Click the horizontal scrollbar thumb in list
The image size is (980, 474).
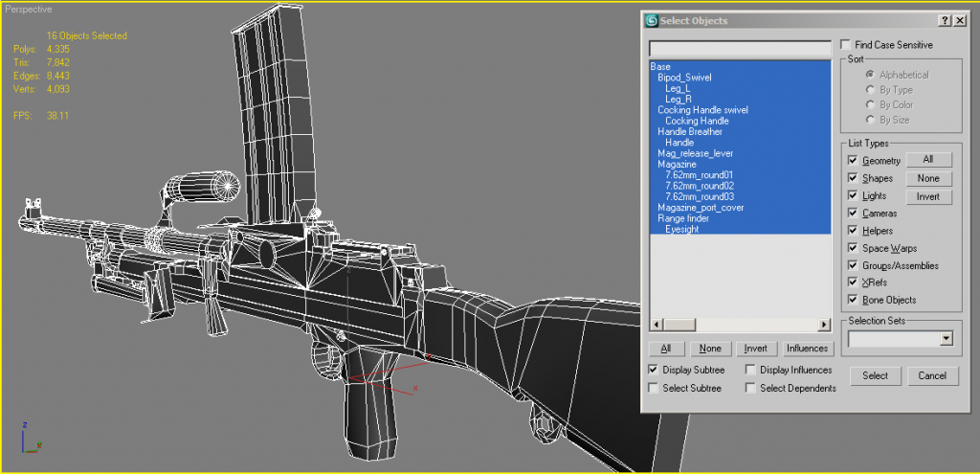tap(702, 324)
